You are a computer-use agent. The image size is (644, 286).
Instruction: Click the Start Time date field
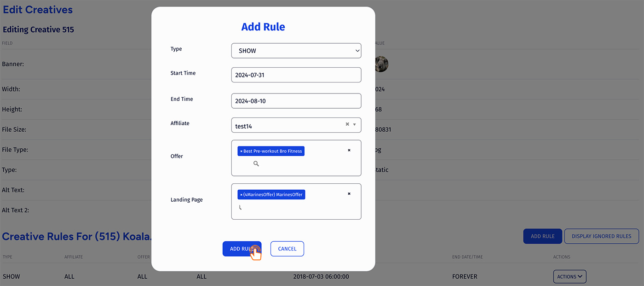tap(296, 75)
